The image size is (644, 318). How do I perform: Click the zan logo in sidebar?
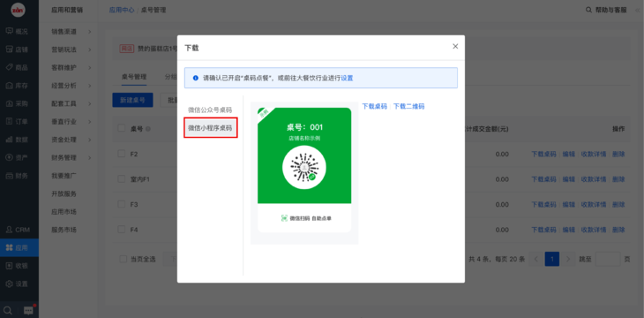click(x=18, y=10)
